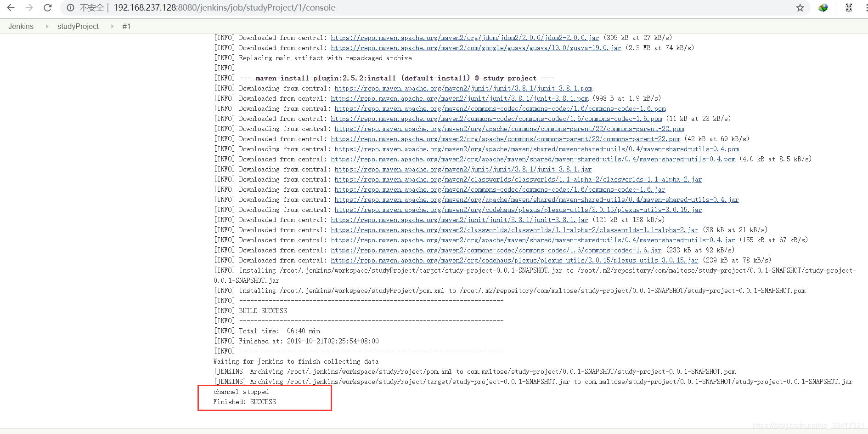Viewport: 868px width, 434px height.
Task: Open maven-shared-utils-0.4.pom Downloaded link (4.0 kB)
Action: (533, 159)
